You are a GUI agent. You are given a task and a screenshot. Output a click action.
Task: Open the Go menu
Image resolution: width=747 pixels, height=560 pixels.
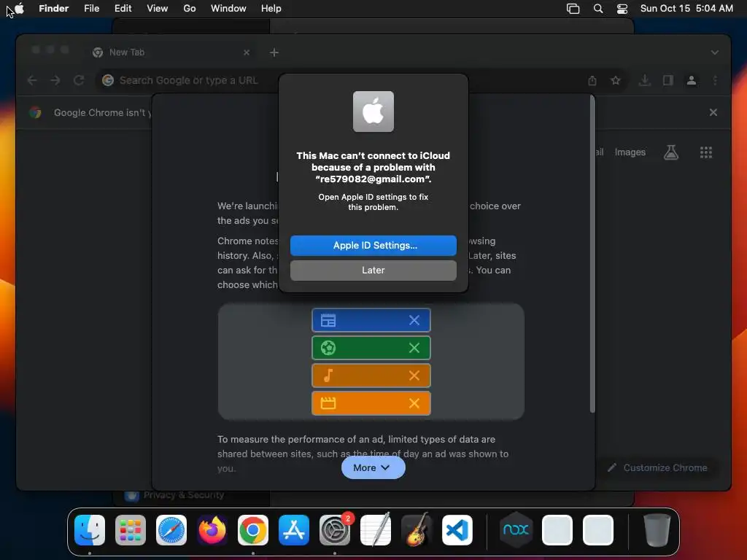point(190,8)
